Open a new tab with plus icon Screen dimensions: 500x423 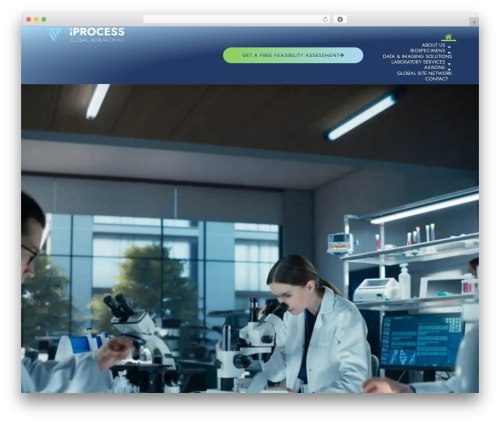pos(474,22)
